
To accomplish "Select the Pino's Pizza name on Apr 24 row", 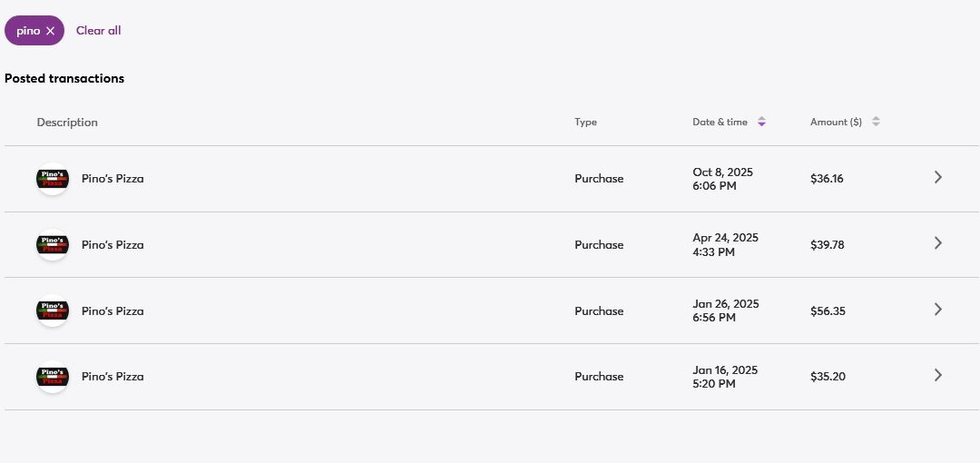I will 113,245.
